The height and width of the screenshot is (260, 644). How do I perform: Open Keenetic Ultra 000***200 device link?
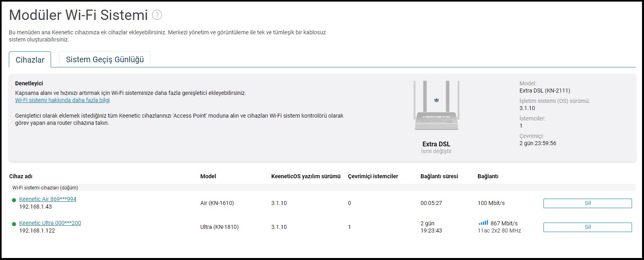(x=50, y=223)
